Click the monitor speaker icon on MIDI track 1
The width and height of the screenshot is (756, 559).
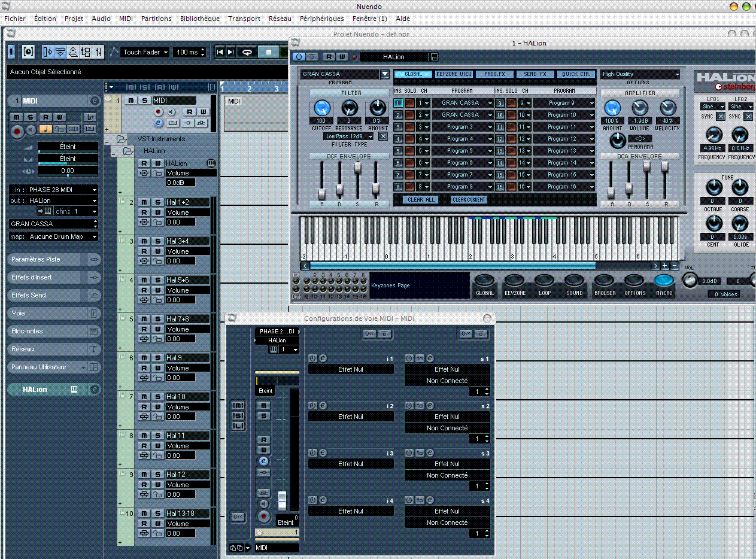coord(171,112)
